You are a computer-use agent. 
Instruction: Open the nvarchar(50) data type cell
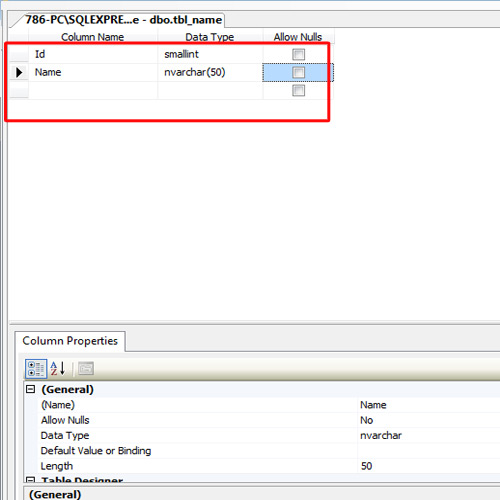pyautogui.click(x=210, y=72)
